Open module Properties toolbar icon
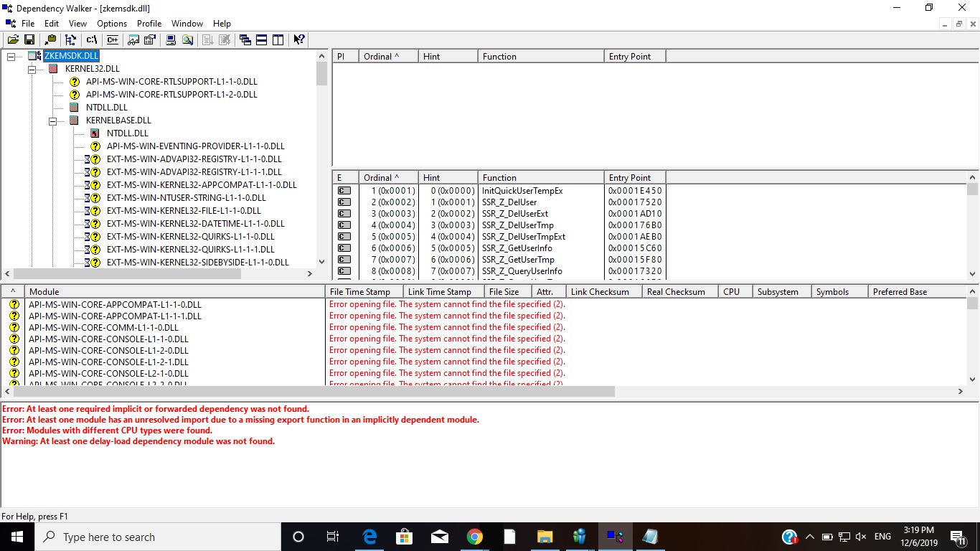Screen dimensions: 980x551 coord(150,40)
